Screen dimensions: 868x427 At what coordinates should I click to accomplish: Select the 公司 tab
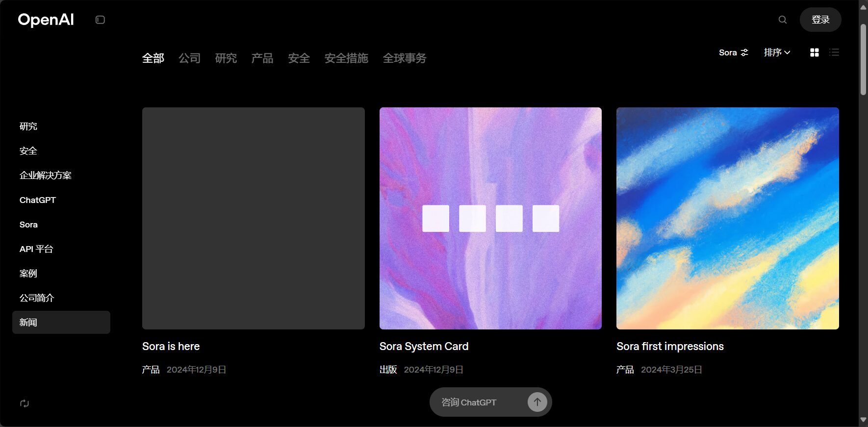pos(190,58)
